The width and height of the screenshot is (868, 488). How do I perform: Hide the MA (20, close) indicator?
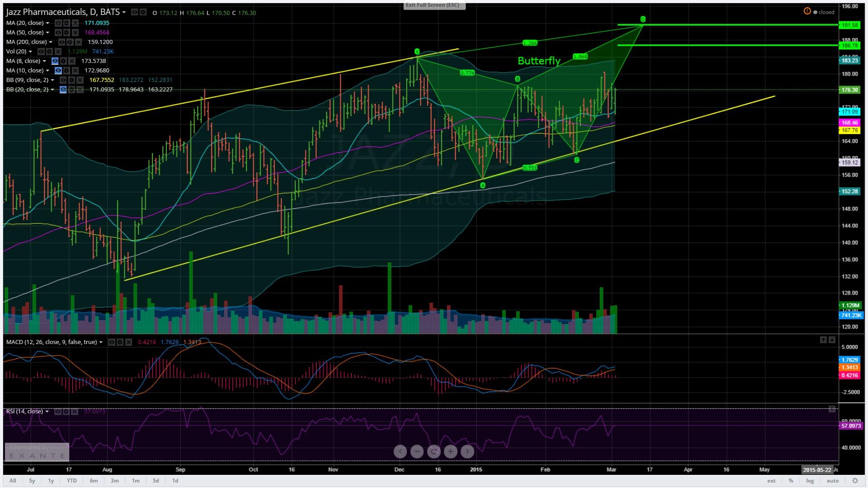(58, 23)
